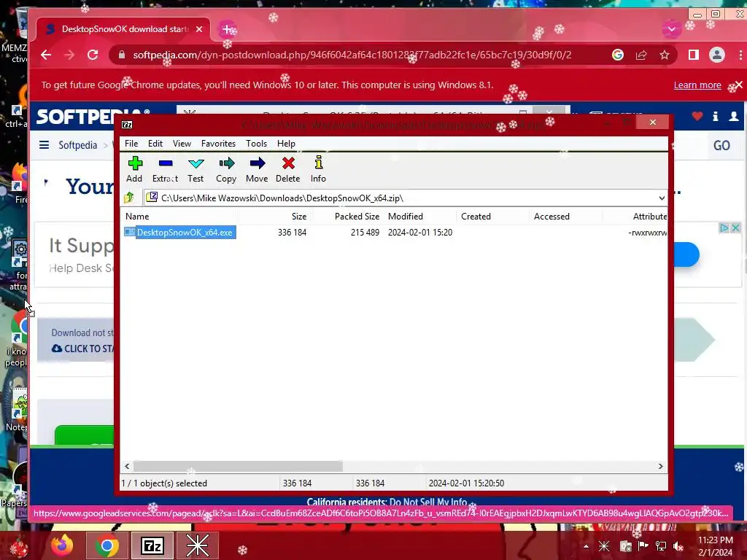
Task: Open the Edit menu in 7-Zip
Action: pyautogui.click(x=155, y=144)
